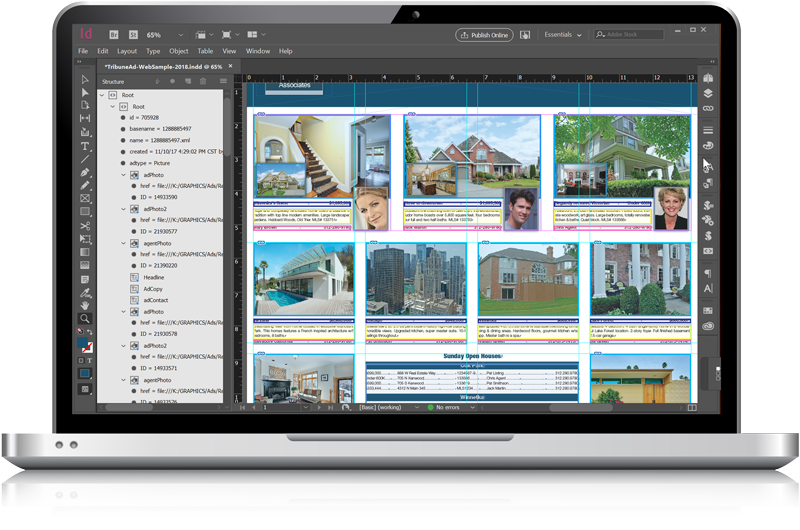Select the Eyedropper tool

[x=85, y=293]
